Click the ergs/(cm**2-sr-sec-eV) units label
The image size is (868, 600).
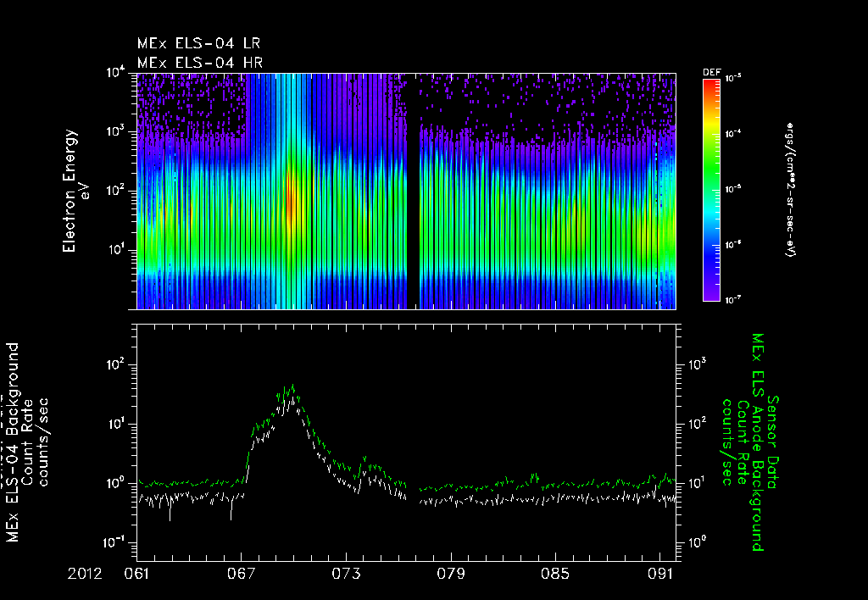click(789, 189)
